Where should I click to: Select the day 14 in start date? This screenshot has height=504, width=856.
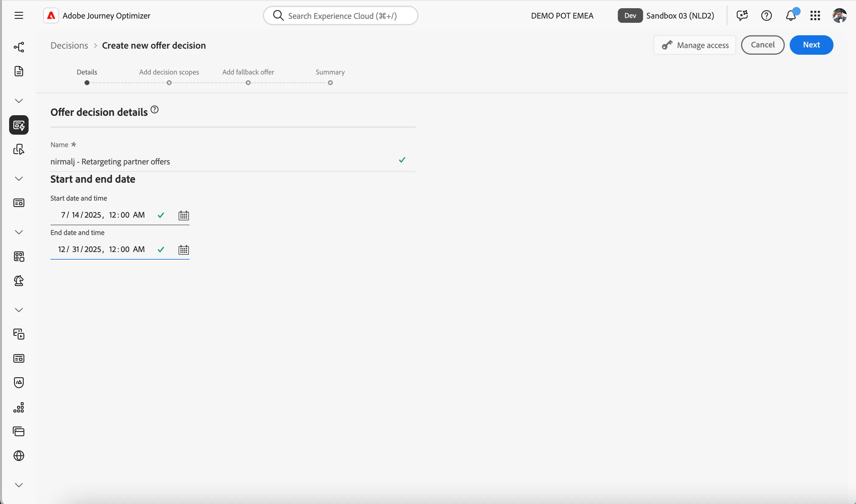coord(75,215)
